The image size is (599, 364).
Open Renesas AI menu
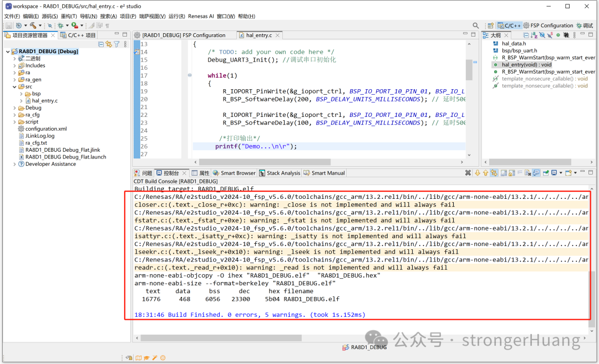point(201,16)
